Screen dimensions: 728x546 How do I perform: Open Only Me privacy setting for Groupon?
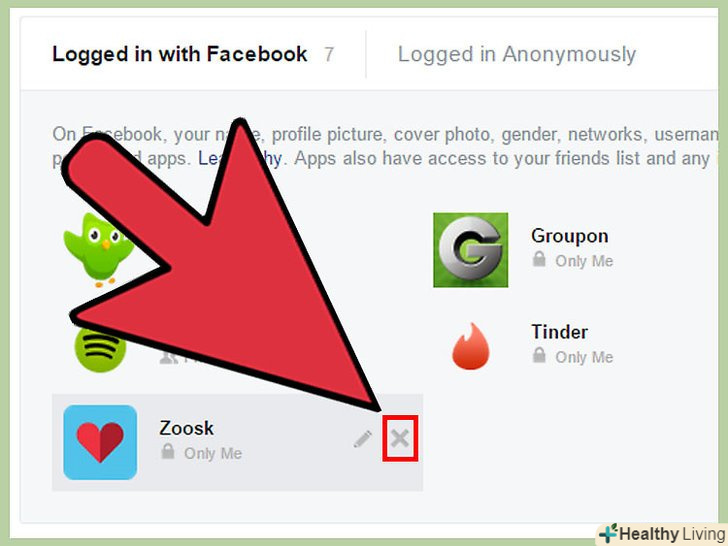coord(584,261)
